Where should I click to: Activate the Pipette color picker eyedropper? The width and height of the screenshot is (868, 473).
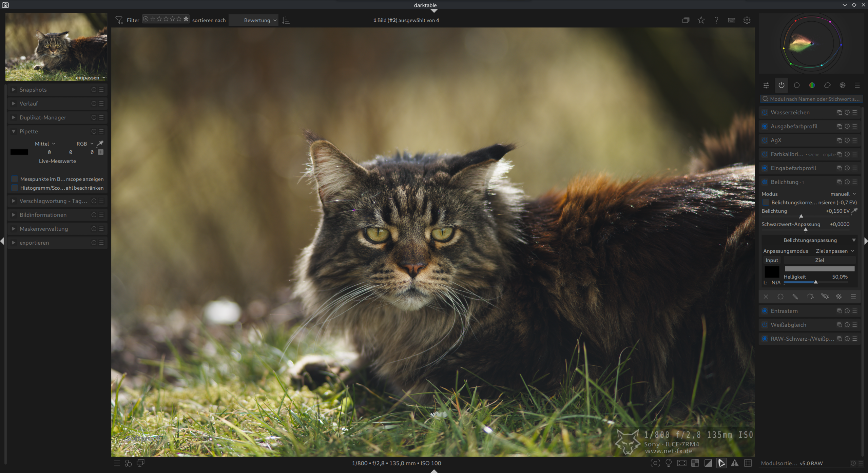[100, 143]
